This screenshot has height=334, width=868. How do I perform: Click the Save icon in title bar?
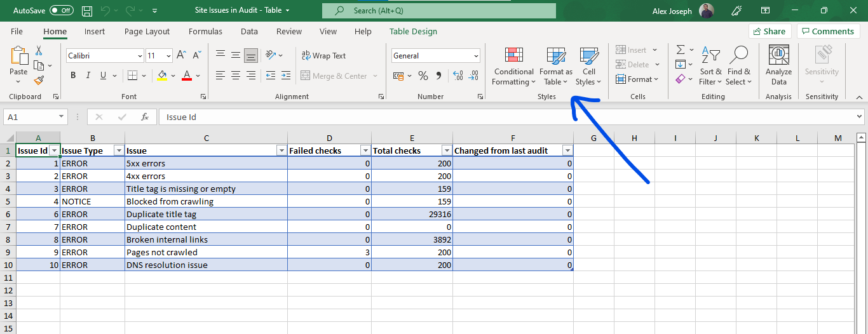[x=87, y=11]
